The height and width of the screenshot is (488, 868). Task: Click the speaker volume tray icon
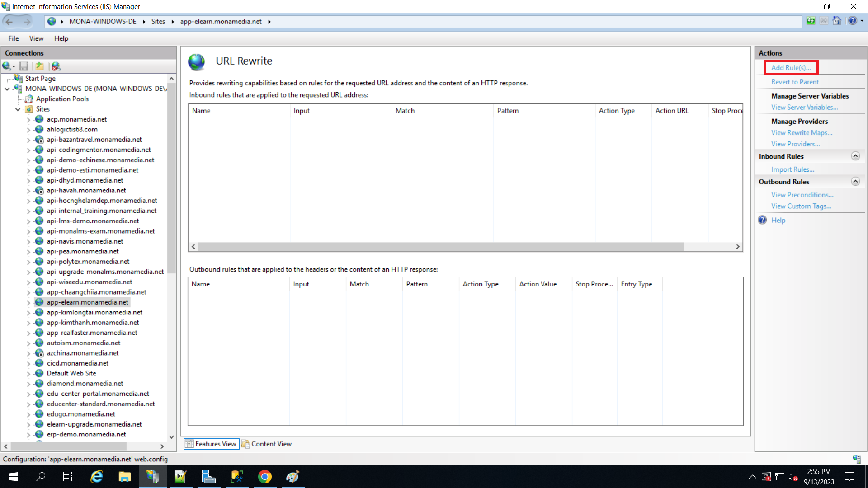793,477
